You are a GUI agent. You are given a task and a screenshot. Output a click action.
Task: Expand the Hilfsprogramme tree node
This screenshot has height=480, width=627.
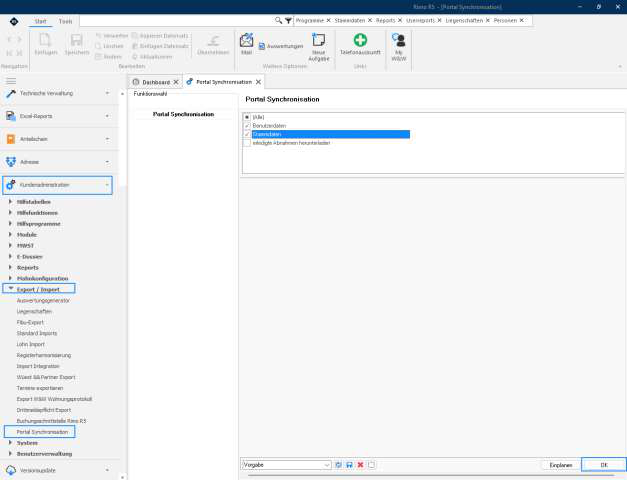(10, 224)
